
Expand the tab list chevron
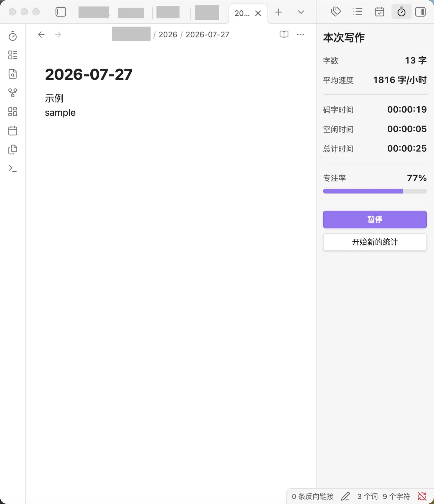pyautogui.click(x=301, y=12)
